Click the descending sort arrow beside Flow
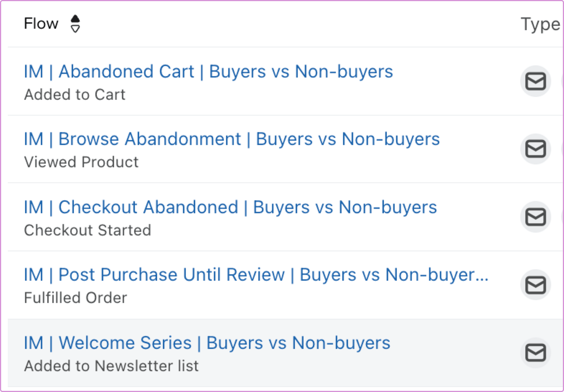 tap(76, 29)
